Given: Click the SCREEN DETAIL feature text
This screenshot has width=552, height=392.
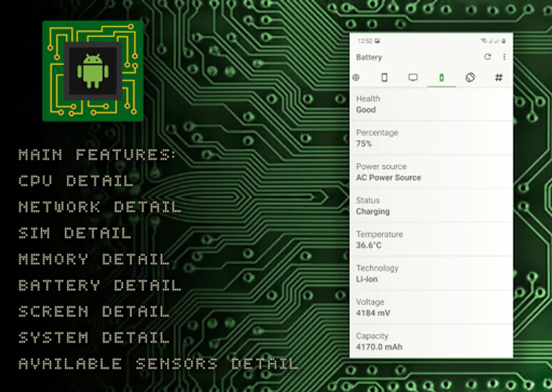Looking at the screenshot, I should pos(93,311).
